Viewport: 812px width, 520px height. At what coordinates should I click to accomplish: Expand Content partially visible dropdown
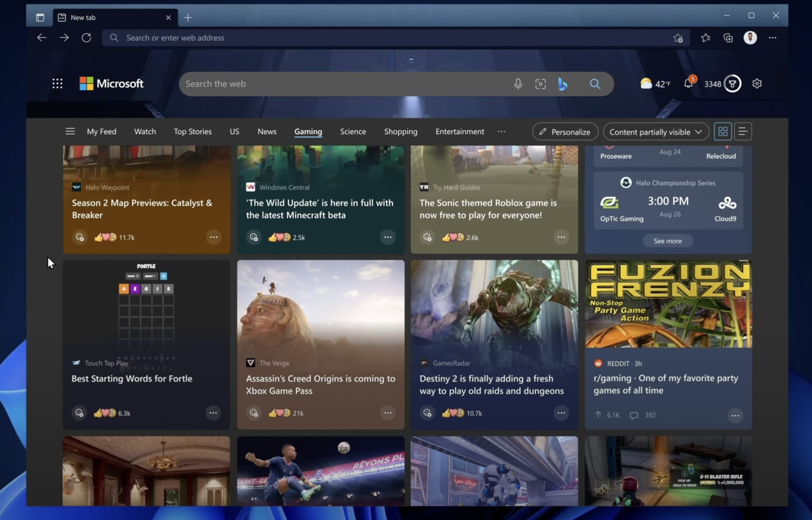pos(656,132)
